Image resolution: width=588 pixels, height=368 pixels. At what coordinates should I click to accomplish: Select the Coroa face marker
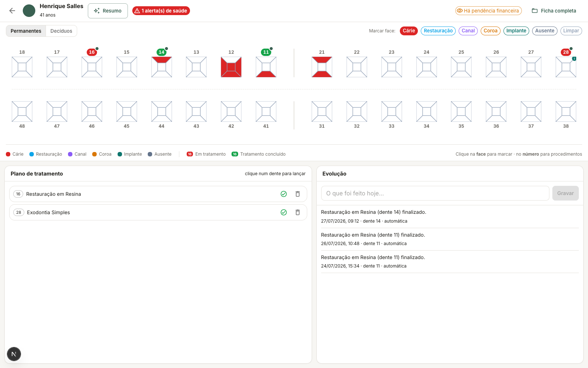click(x=490, y=31)
